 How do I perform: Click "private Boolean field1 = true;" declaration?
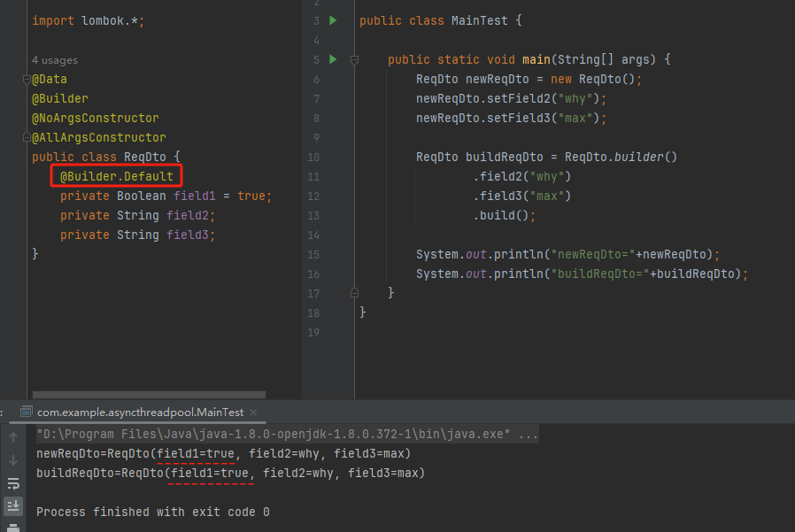(166, 196)
